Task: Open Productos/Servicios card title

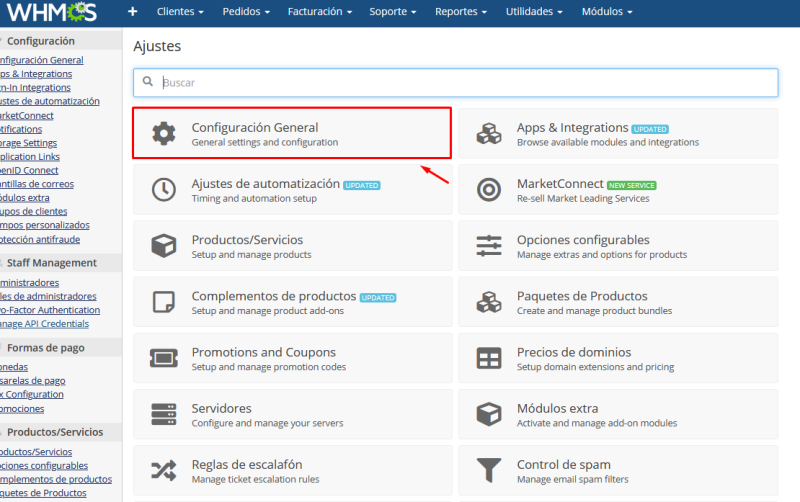Action: pos(247,240)
